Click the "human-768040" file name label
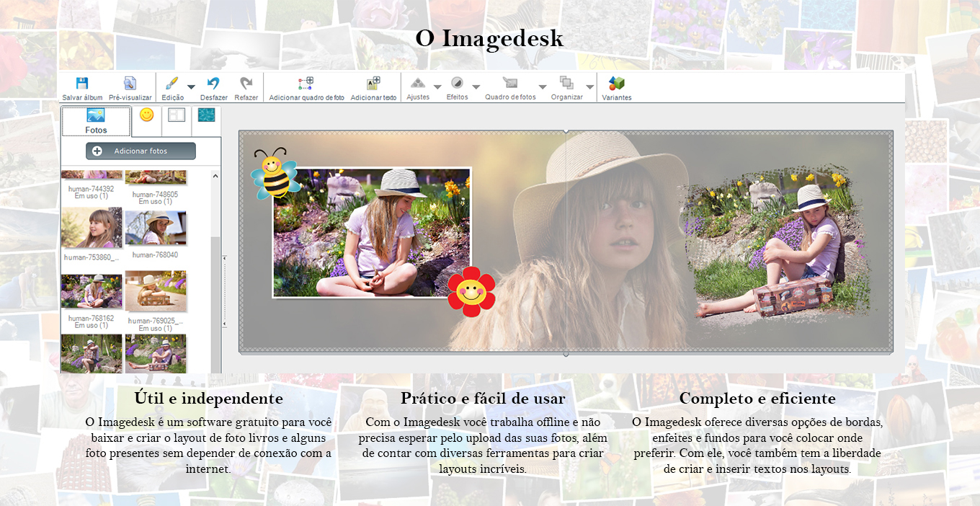Image resolution: width=980 pixels, height=506 pixels. tap(155, 254)
